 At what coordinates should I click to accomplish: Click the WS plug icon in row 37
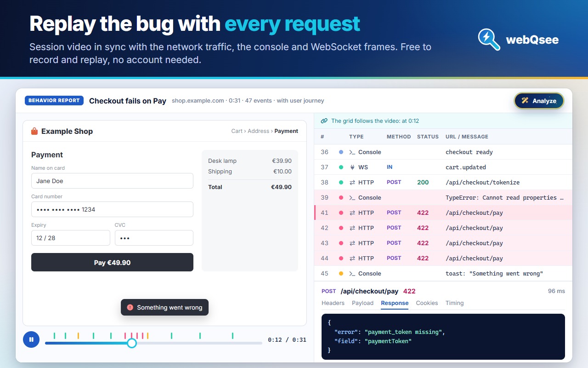click(352, 167)
